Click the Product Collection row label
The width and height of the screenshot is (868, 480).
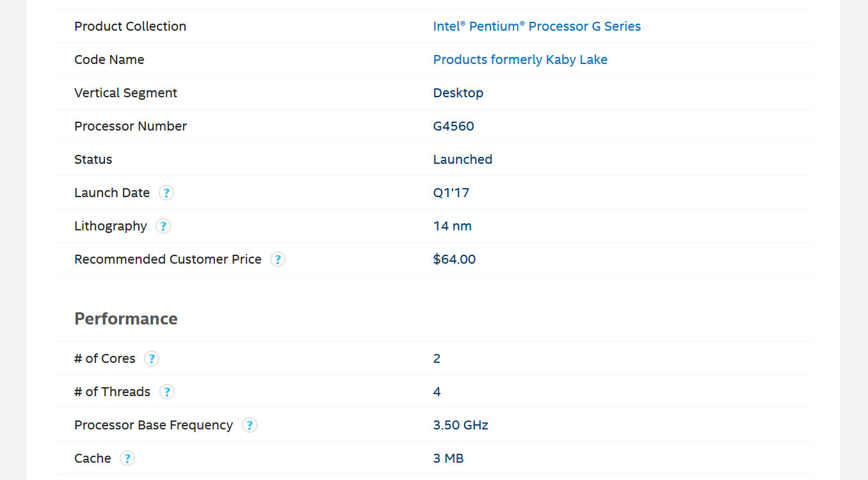pyautogui.click(x=131, y=26)
